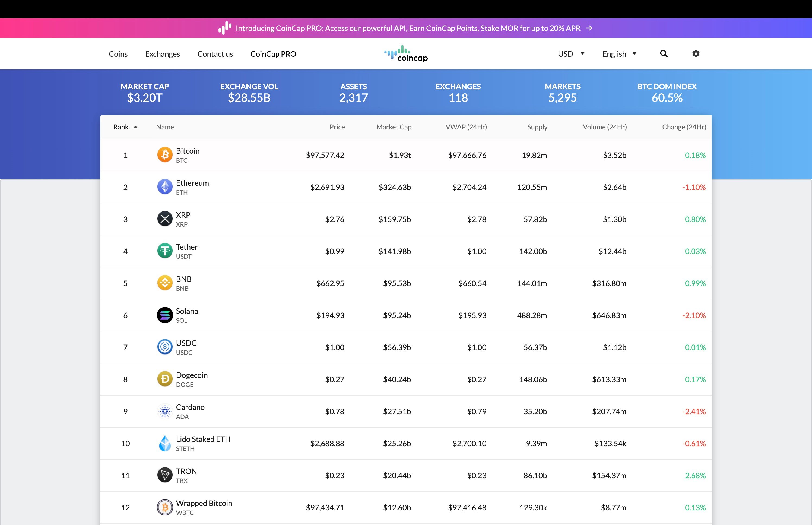This screenshot has width=812, height=525.
Task: Open the Wrapped Bitcoin name link
Action: pos(204,503)
